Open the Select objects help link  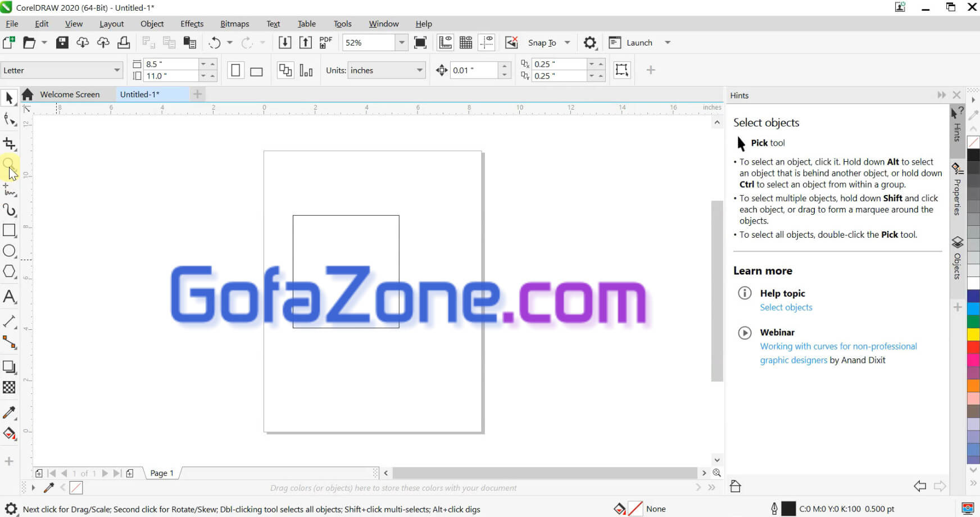[786, 307]
